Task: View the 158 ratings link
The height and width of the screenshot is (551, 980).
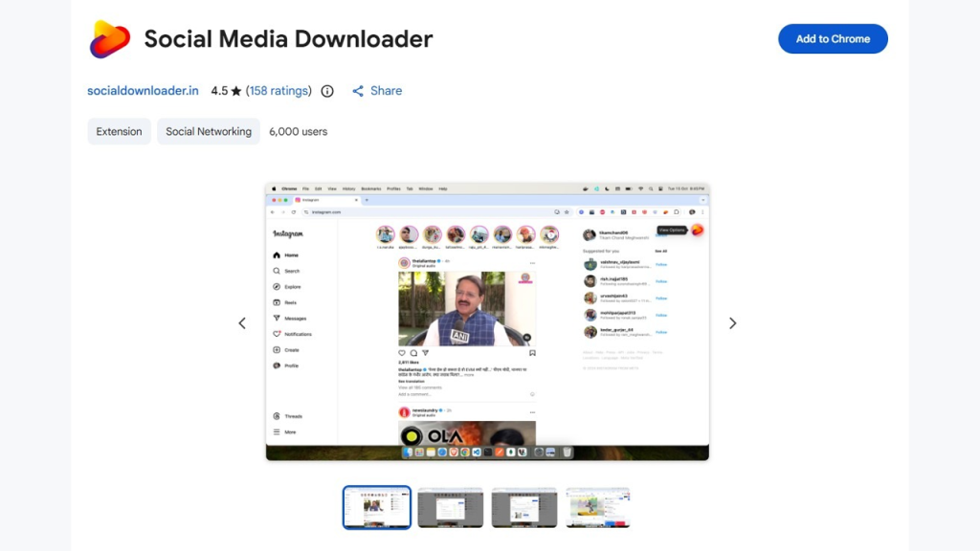Action: point(278,91)
